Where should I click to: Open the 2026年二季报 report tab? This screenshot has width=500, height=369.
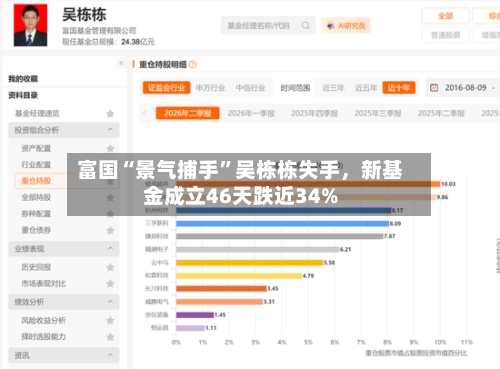pyautogui.click(x=188, y=113)
